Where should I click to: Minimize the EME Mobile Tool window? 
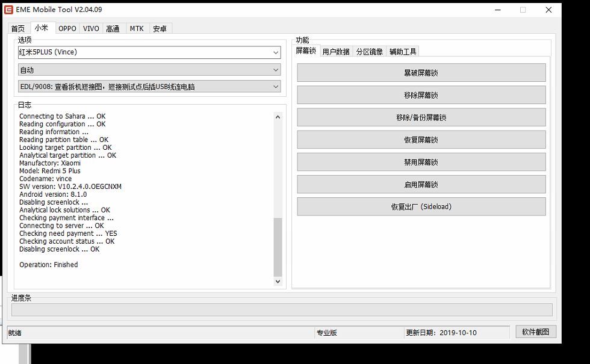pyautogui.click(x=498, y=10)
